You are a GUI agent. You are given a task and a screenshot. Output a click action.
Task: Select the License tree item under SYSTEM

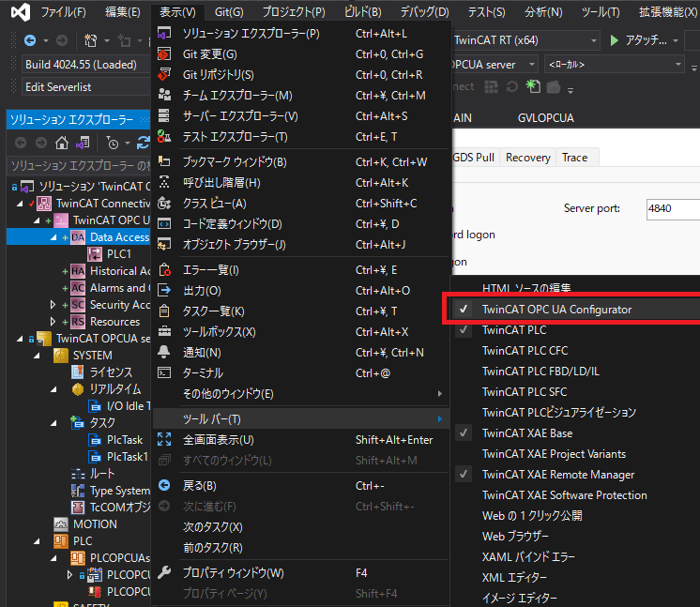pos(111,372)
